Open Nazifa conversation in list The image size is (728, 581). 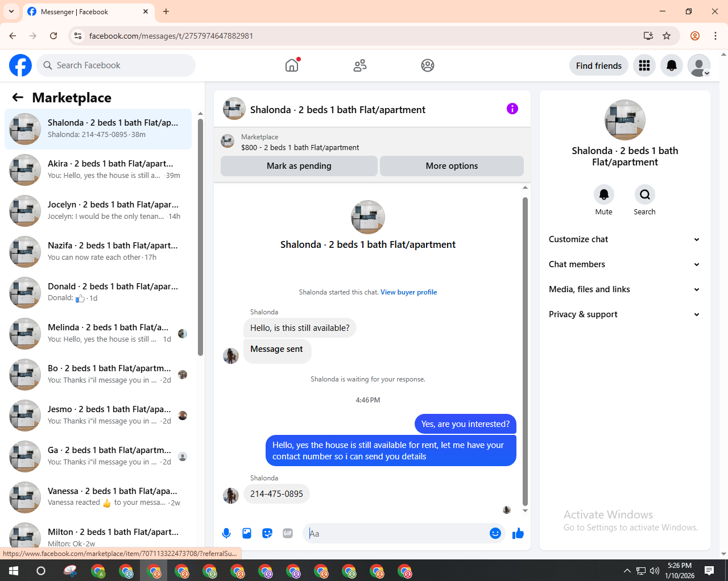[x=98, y=252]
